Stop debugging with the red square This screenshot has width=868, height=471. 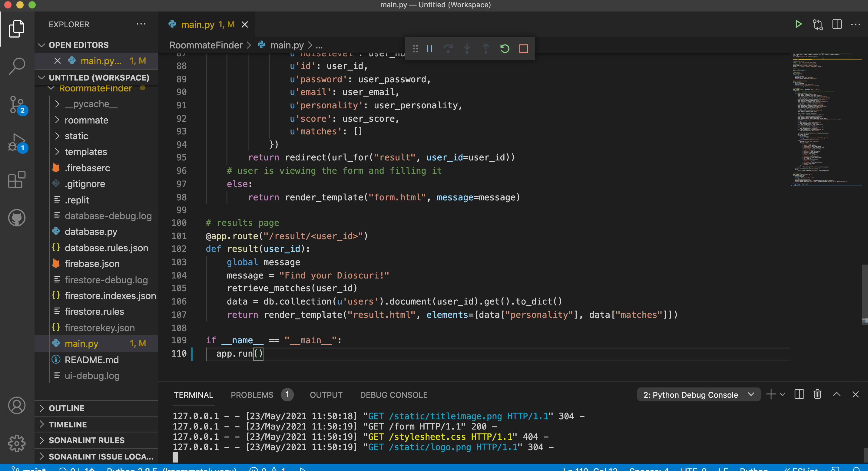click(523, 49)
